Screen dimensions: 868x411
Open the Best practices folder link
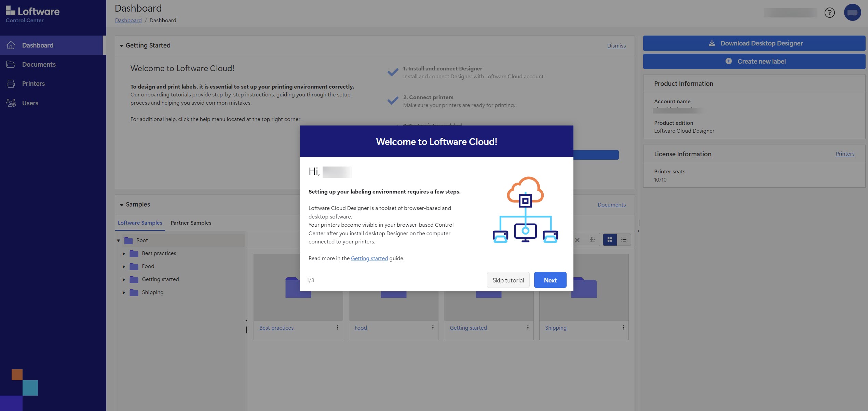(276, 328)
